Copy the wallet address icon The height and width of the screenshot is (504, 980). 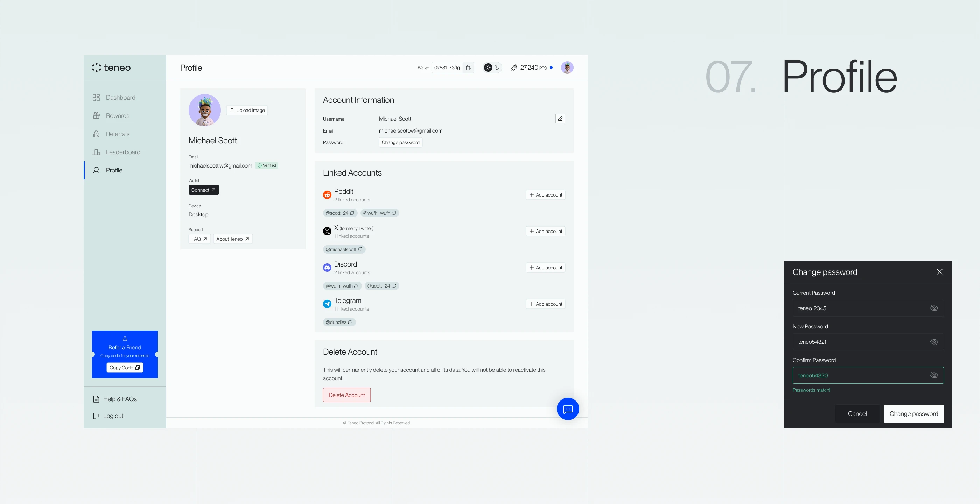click(x=468, y=68)
